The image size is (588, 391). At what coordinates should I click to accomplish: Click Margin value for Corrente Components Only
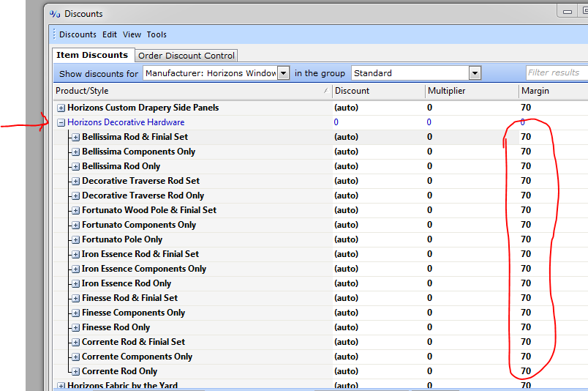click(526, 357)
